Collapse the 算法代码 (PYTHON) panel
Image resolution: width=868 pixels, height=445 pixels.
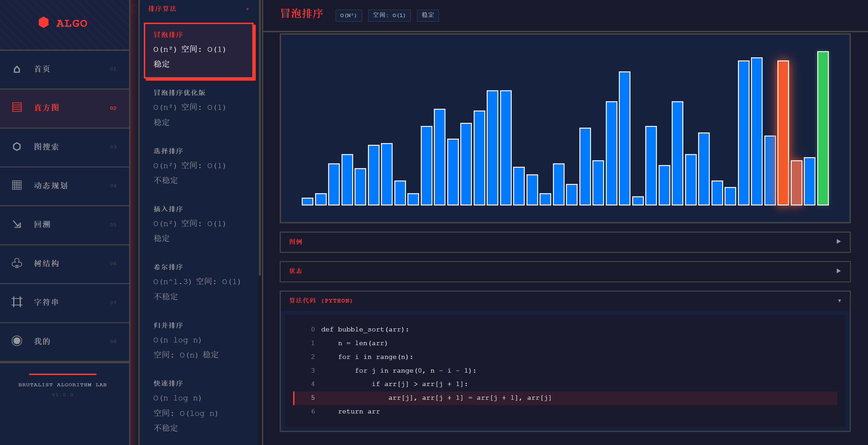565,301
